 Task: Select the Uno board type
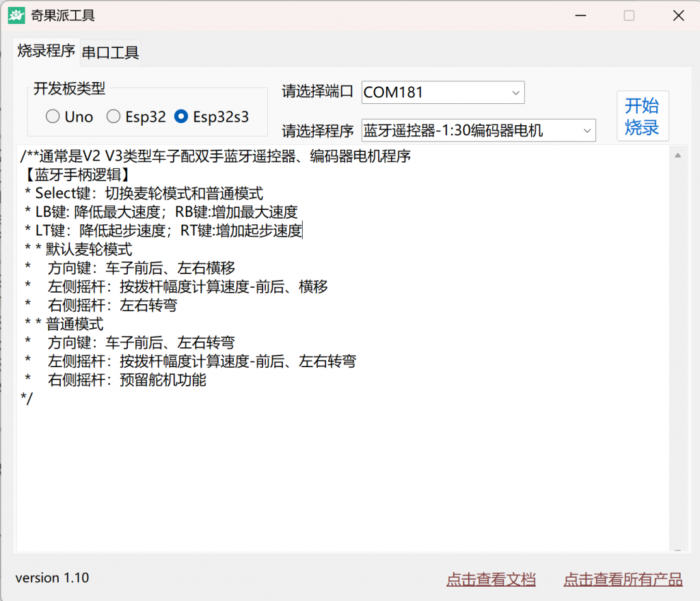coord(53,117)
